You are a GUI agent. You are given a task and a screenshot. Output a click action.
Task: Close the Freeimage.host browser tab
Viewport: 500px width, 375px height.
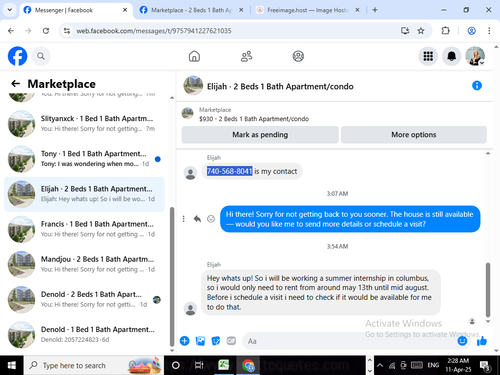(357, 10)
